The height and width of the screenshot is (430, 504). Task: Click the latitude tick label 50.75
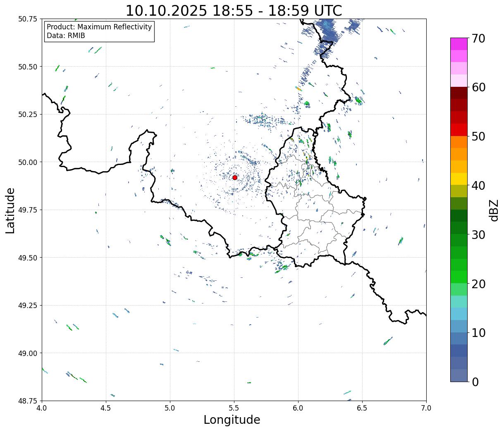pos(28,19)
